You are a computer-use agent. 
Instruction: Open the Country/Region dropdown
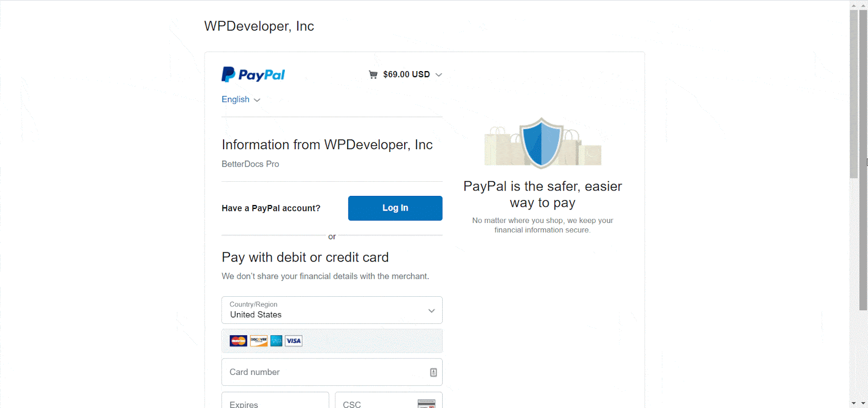click(332, 310)
